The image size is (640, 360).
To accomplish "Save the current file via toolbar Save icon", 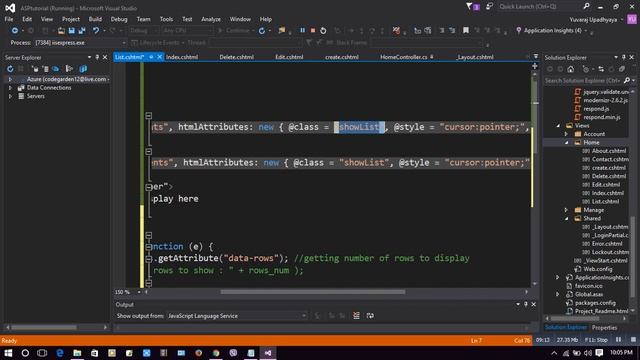I will pyautogui.click(x=71, y=31).
